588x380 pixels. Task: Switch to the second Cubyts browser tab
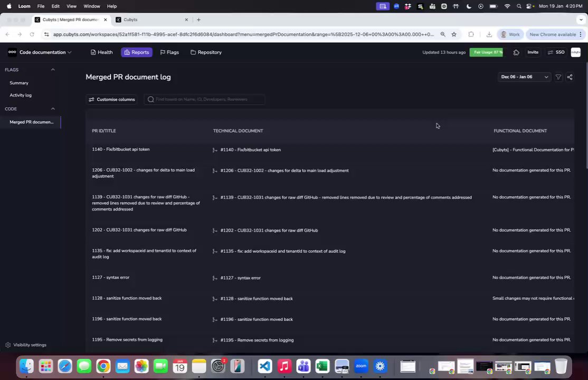[152, 20]
